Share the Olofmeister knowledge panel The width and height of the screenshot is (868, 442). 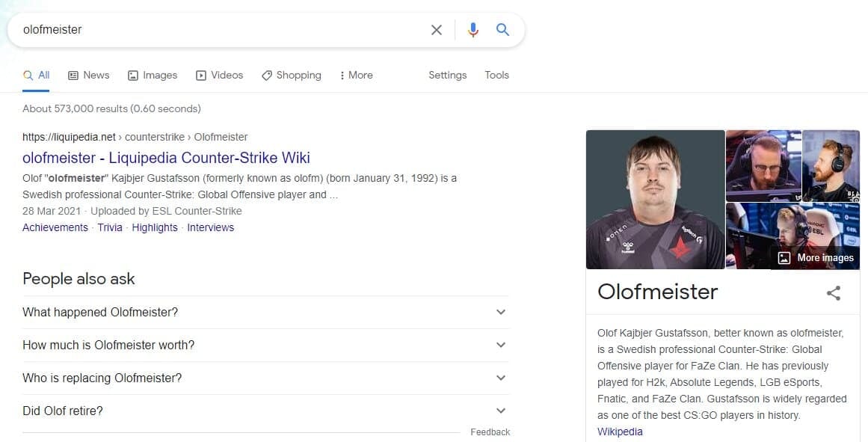[x=834, y=293]
